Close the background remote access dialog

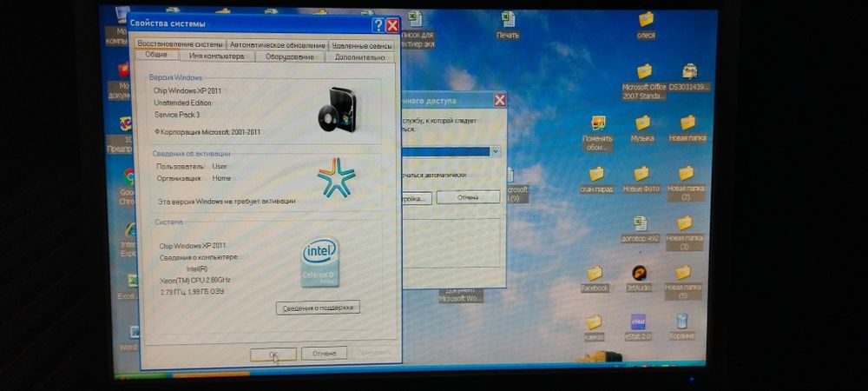[499, 100]
